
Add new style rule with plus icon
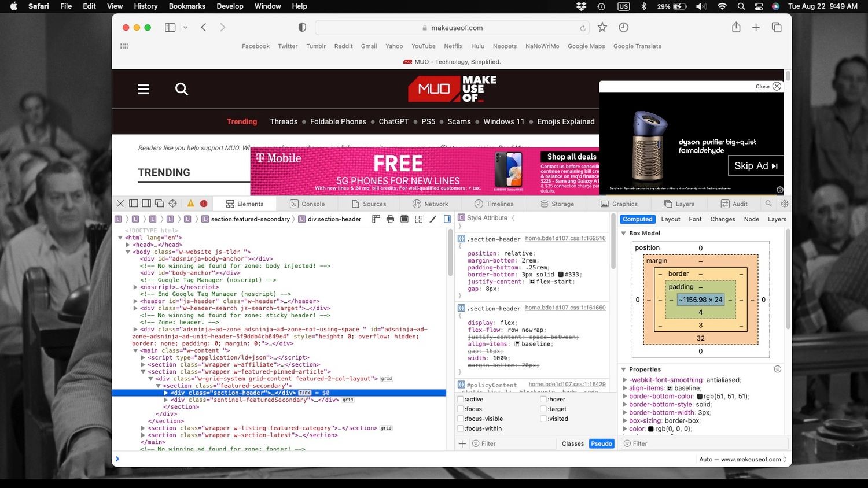point(462,443)
